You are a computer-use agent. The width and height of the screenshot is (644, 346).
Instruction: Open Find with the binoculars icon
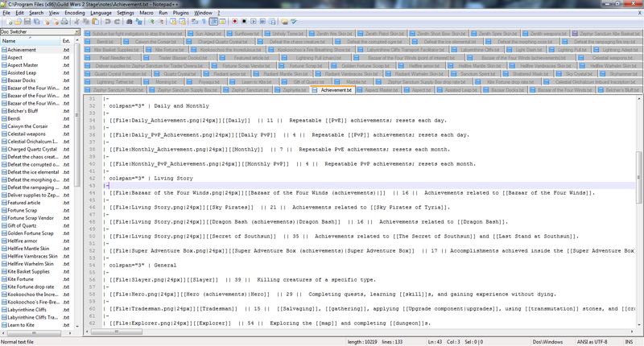(130, 22)
